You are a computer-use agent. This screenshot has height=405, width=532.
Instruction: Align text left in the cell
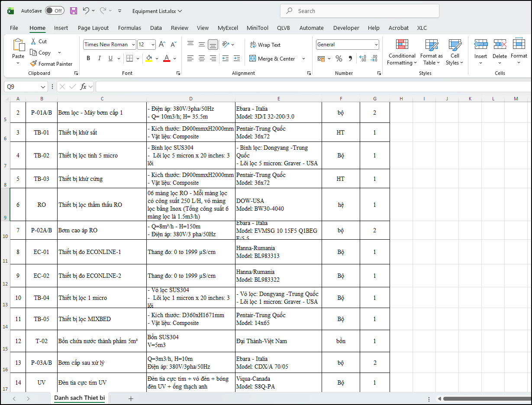[190, 58]
